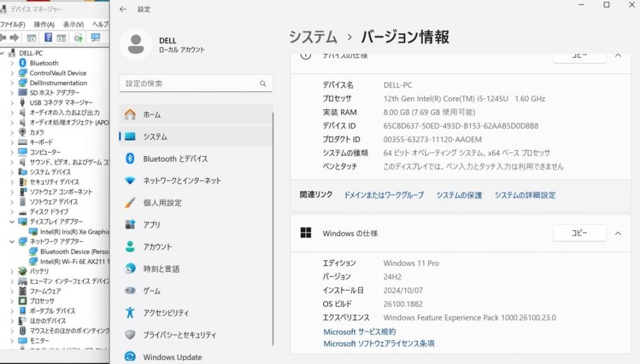Click the Bluetooth device icon in Device Manager tree
The width and height of the screenshot is (640, 364).
point(23,63)
